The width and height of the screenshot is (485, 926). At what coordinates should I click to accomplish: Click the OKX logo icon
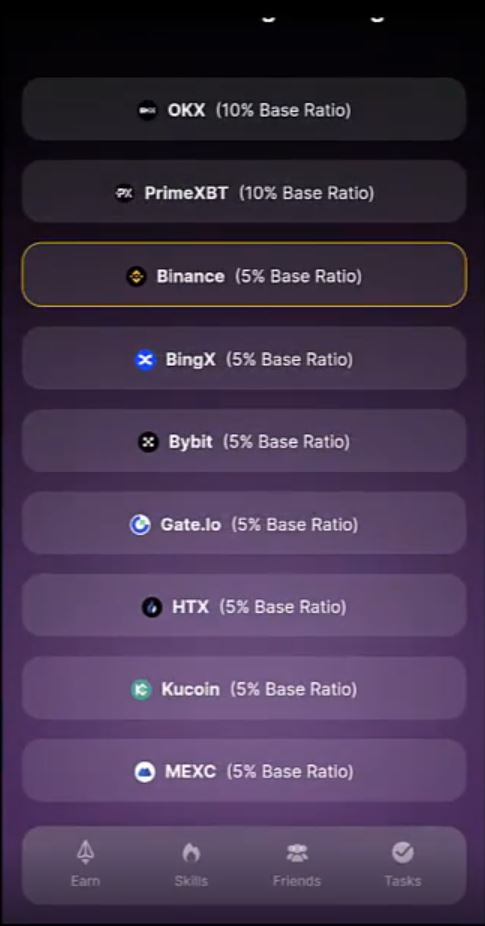coord(147,110)
